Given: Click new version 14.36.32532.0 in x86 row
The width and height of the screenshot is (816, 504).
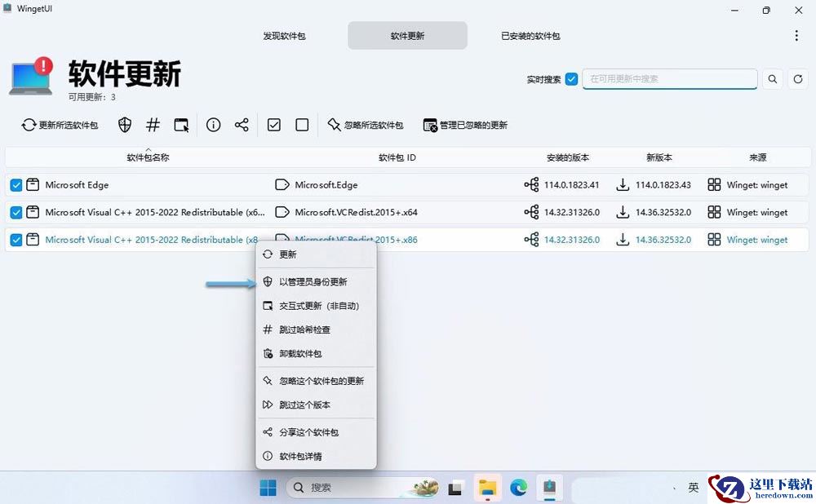Looking at the screenshot, I should coord(663,240).
